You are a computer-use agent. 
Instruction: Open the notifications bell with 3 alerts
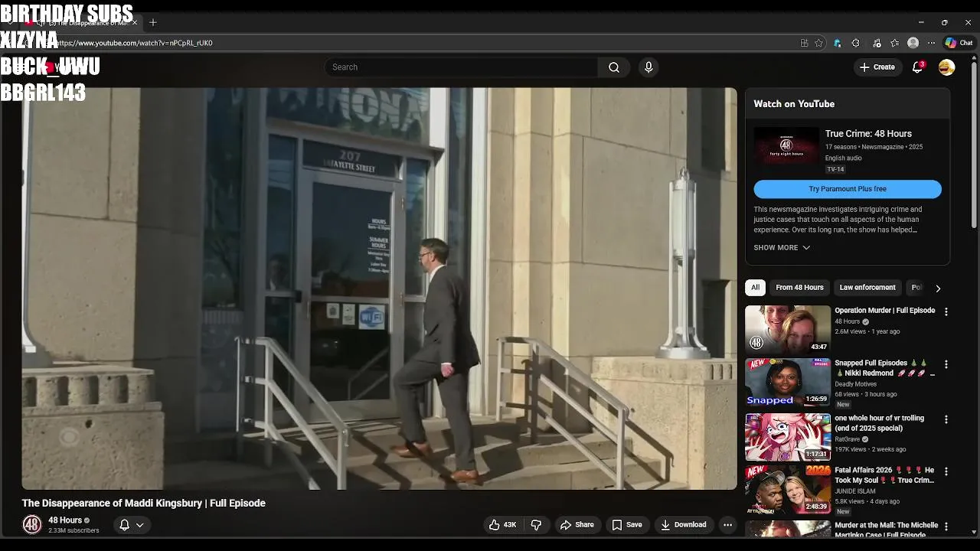[917, 67]
